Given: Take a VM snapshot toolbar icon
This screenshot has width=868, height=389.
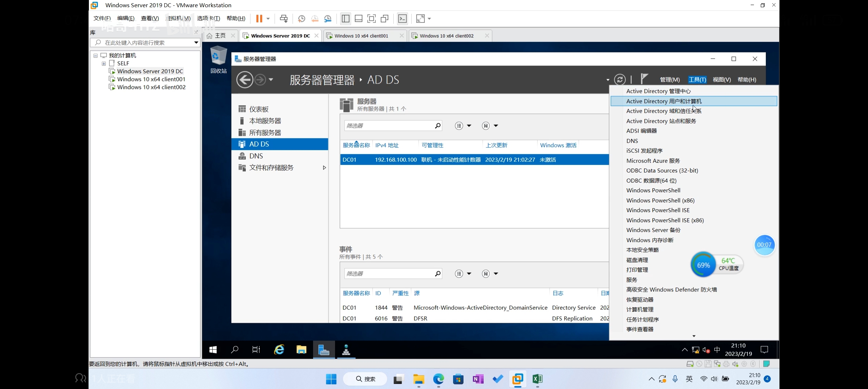Looking at the screenshot, I should (302, 18).
